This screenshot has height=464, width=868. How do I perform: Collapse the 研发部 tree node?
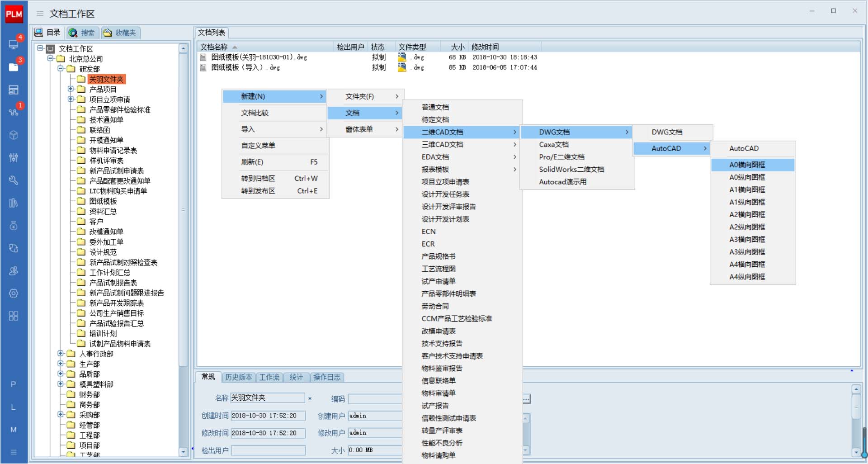[61, 69]
